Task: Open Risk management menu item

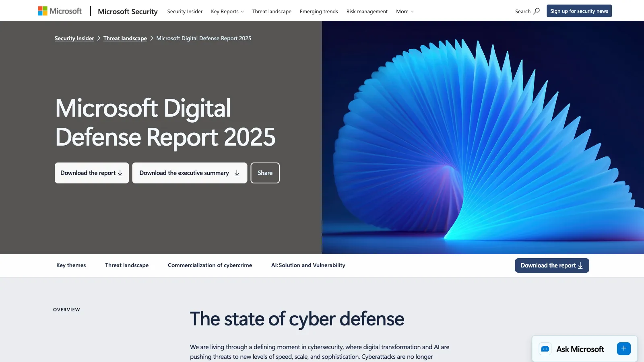Action: pos(367,11)
